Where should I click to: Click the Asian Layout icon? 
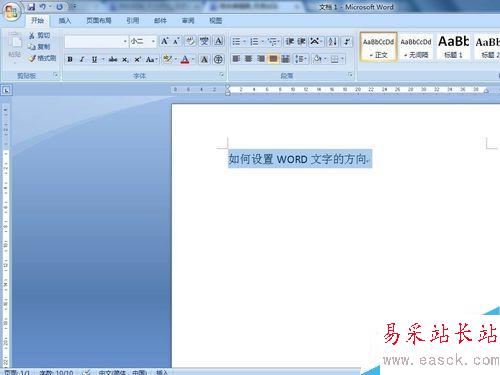click(314, 41)
